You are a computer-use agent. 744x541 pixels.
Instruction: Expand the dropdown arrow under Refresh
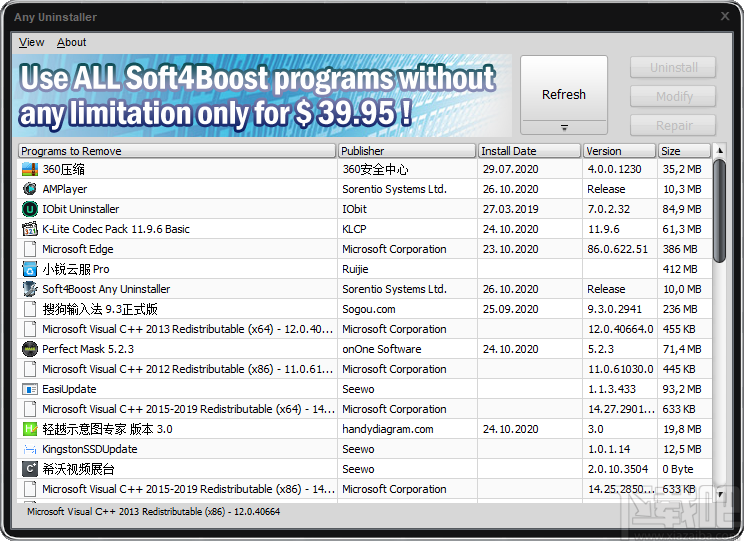click(x=564, y=128)
